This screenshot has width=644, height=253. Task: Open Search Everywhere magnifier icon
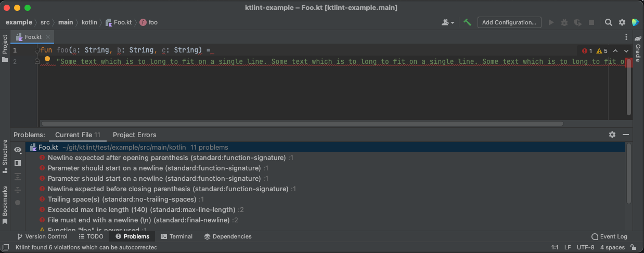click(609, 22)
